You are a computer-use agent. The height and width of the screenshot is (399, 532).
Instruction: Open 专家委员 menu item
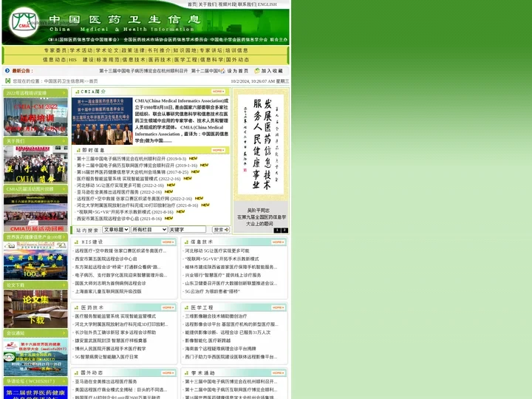click(x=55, y=50)
